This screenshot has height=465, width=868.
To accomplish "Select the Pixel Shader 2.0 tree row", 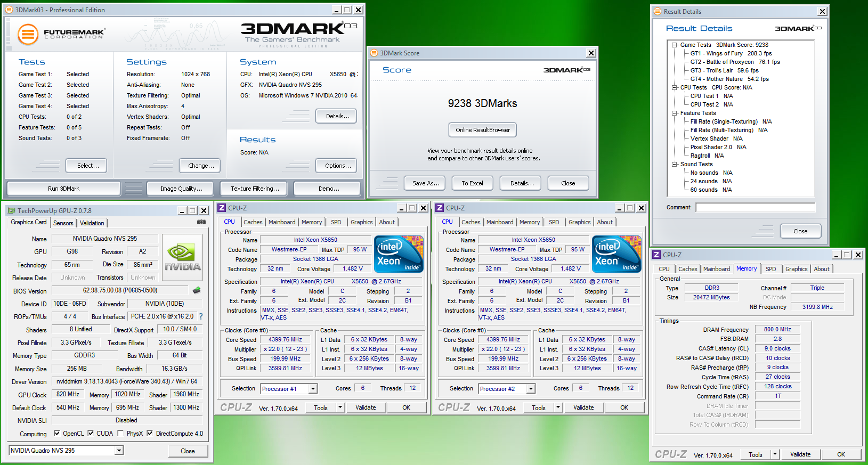I will tap(718, 147).
